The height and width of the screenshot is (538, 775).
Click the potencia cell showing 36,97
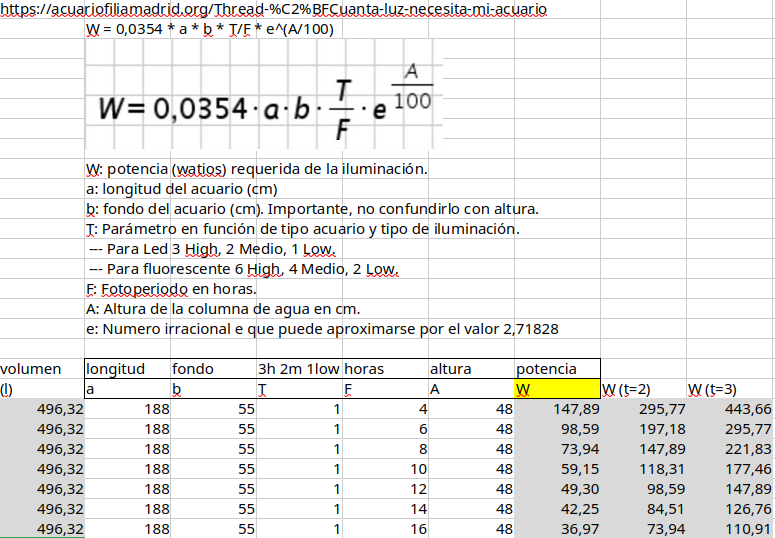coord(557,529)
